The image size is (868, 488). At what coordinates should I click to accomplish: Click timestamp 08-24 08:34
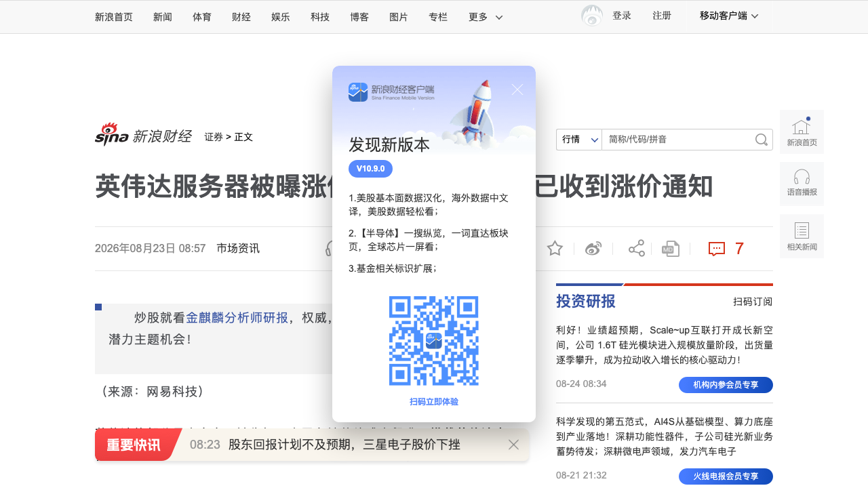(x=581, y=384)
